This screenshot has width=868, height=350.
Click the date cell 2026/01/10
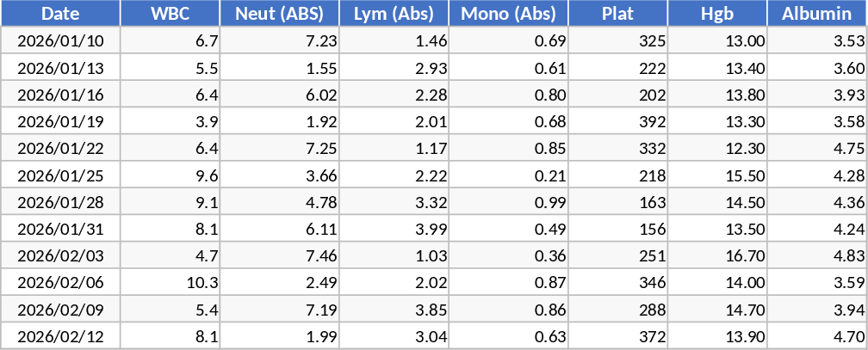click(60, 40)
